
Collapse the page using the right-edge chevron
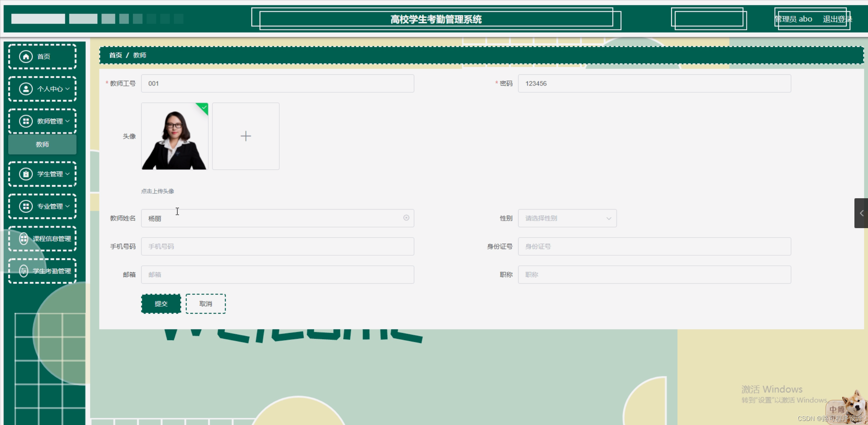click(861, 213)
